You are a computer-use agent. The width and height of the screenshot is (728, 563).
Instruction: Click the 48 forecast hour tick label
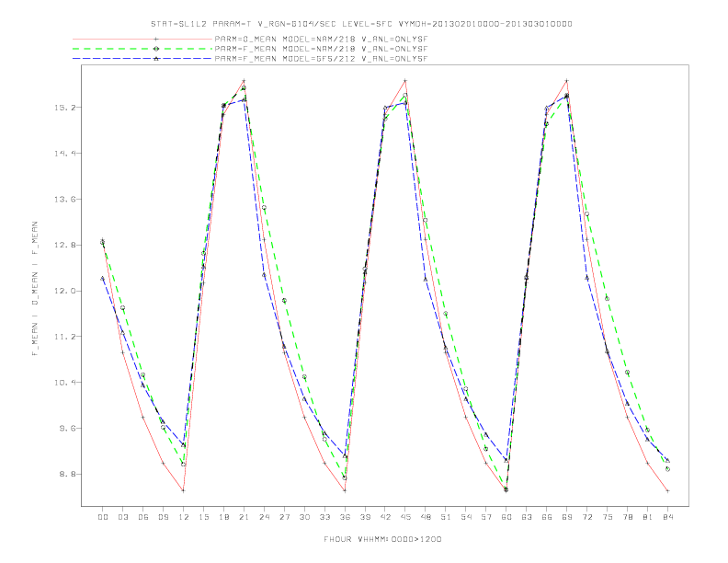(426, 517)
